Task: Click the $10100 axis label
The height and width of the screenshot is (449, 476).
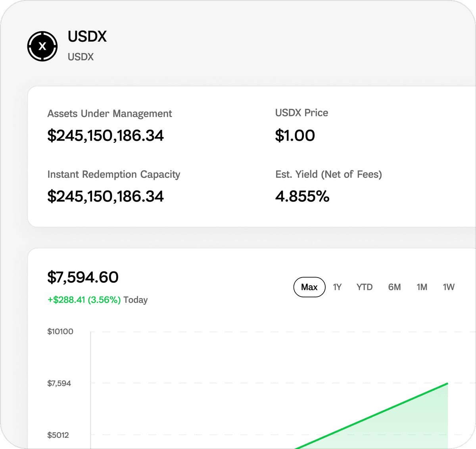Action: point(60,331)
